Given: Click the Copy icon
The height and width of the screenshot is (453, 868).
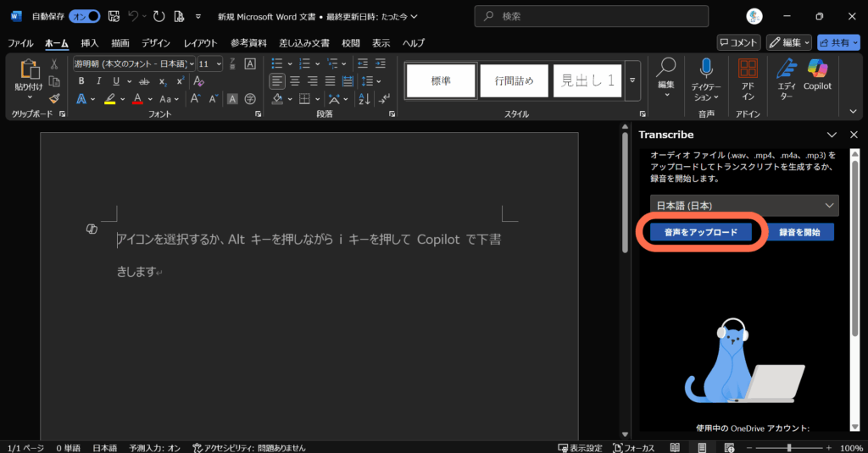Looking at the screenshot, I should coord(54,81).
